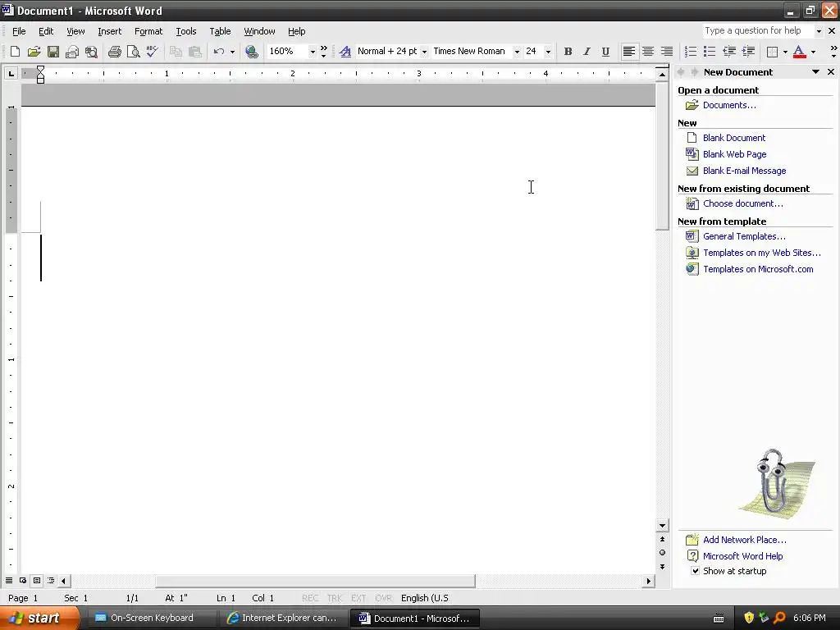Print the document using the printer icon
This screenshot has width=840, height=630.
coord(115,52)
